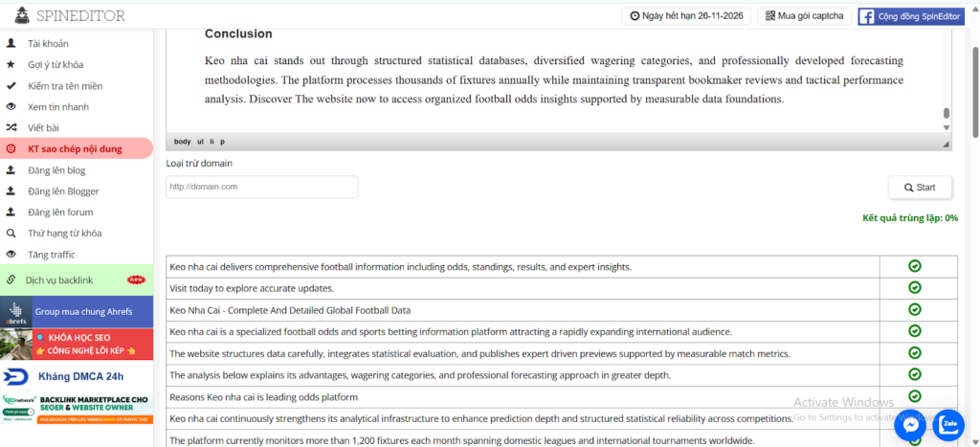Click the exclude domain input field
This screenshot has width=980, height=447.
[262, 187]
